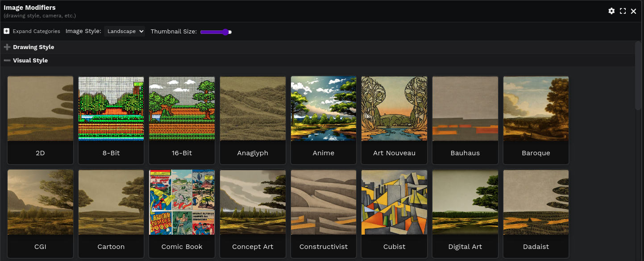
Task: Pick the Art Nouveau style card
Action: point(394,109)
